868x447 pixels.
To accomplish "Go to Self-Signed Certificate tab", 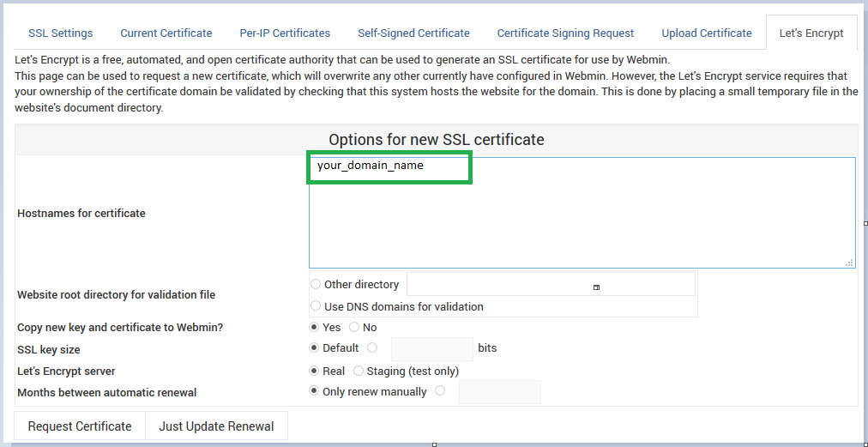I will (x=413, y=33).
